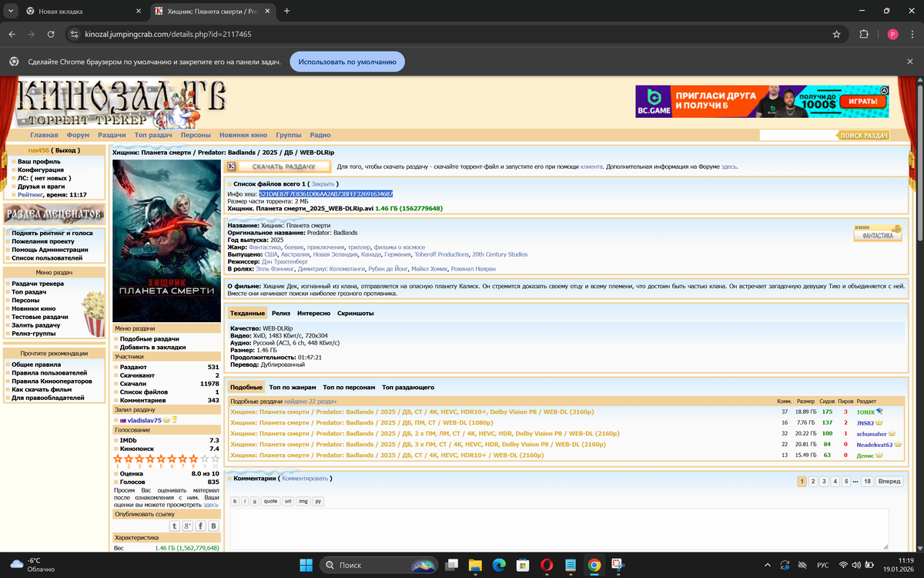Image resolution: width=924 pixels, height=578 pixels.
Task: Select the Топ по жанрам tab
Action: 293,387
